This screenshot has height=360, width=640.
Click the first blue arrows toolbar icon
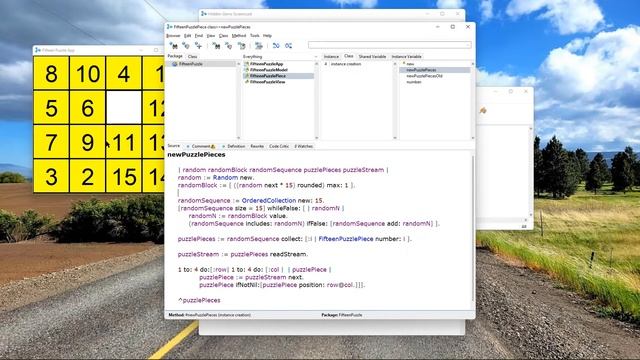tap(276, 46)
